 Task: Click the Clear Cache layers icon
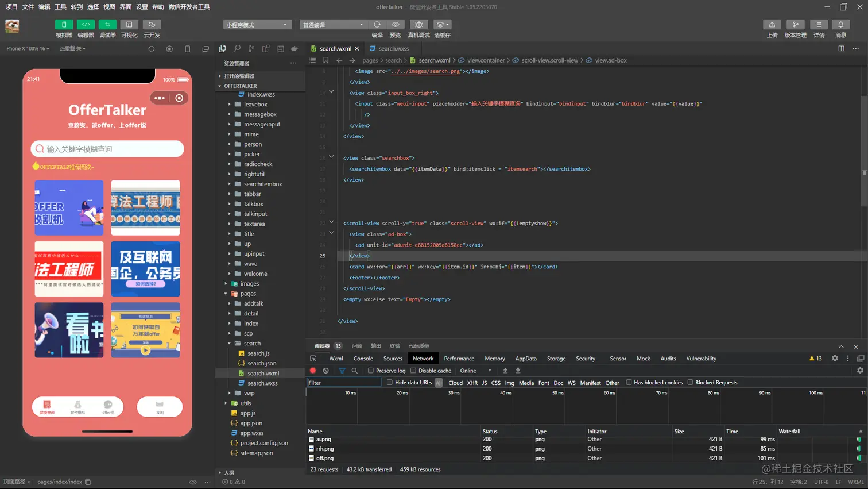(x=441, y=25)
